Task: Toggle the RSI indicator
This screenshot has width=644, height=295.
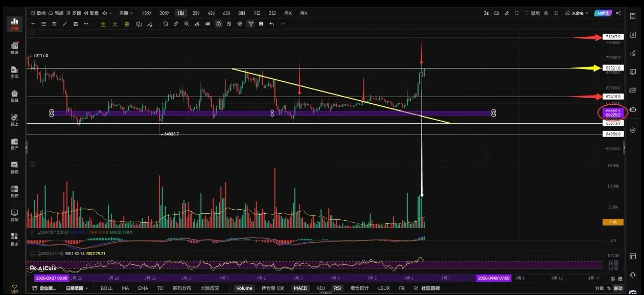Action: pyautogui.click(x=337, y=288)
